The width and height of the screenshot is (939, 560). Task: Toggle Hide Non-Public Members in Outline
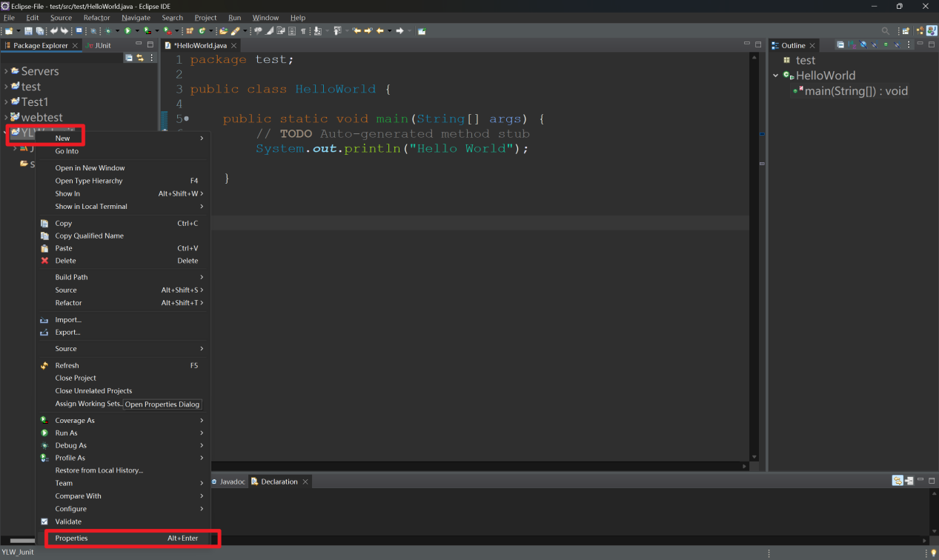886,44
